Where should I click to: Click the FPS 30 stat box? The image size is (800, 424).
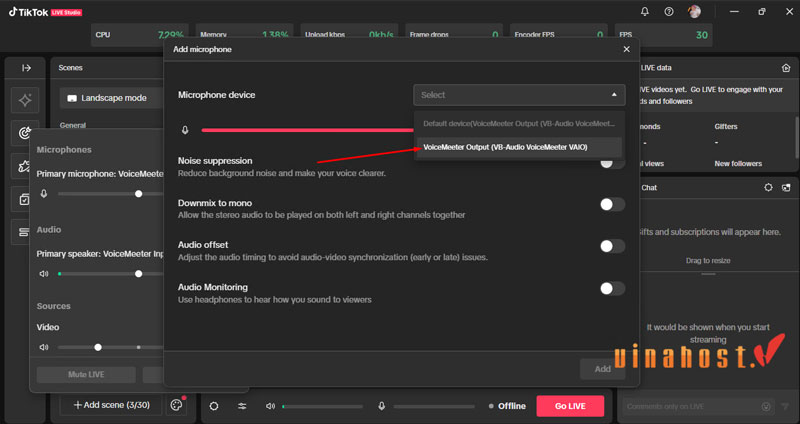tap(663, 35)
